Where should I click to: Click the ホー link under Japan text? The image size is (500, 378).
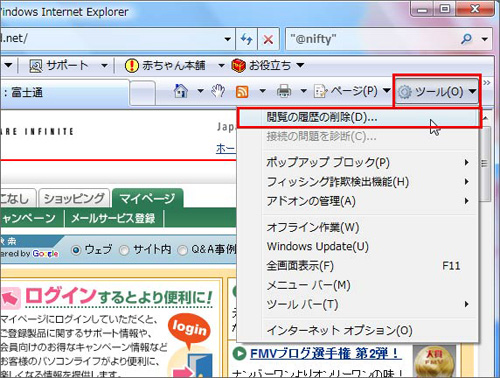tap(226, 148)
